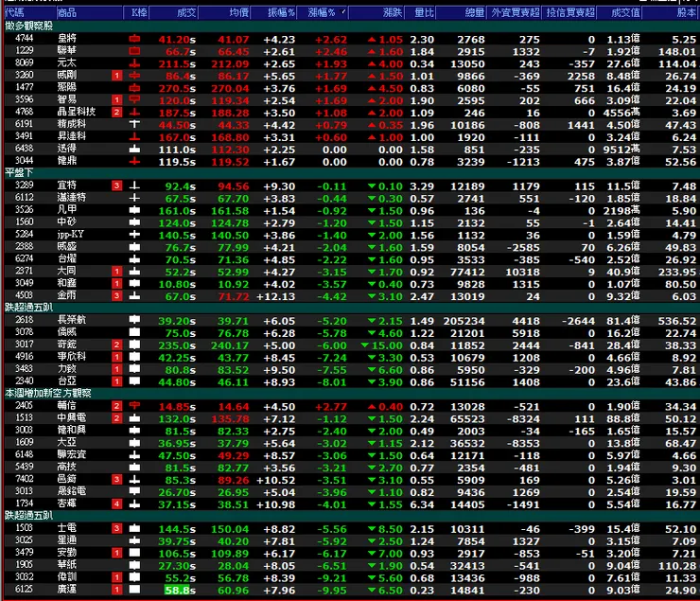The image size is (700, 601).
Task: Select stock code 8069 in the list
Action: click(24, 62)
